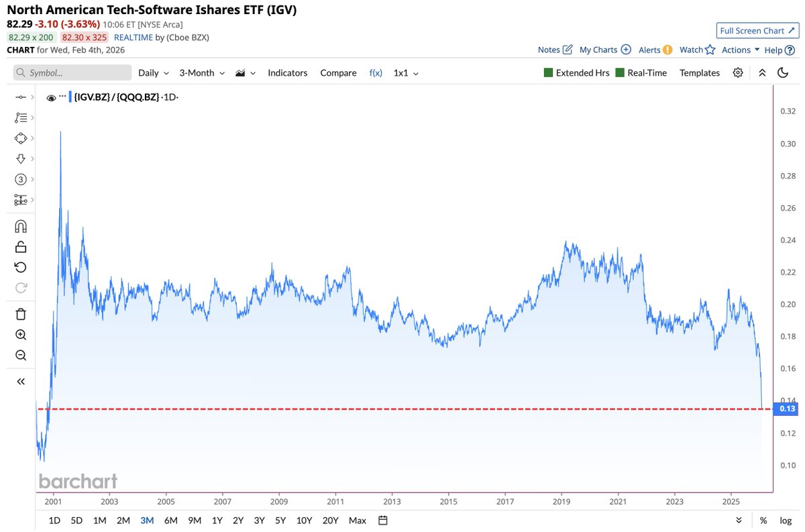Add to My Charts
This screenshot has height=532, width=805.
[x=605, y=50]
